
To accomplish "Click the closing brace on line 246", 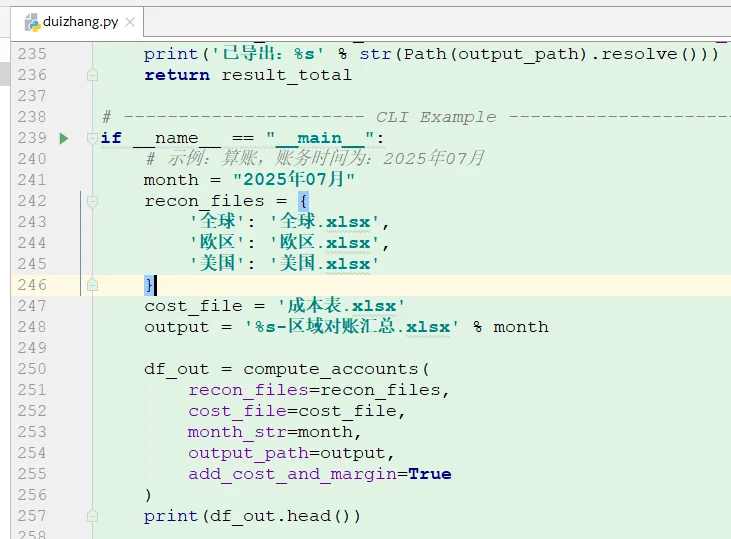I will [x=149, y=285].
